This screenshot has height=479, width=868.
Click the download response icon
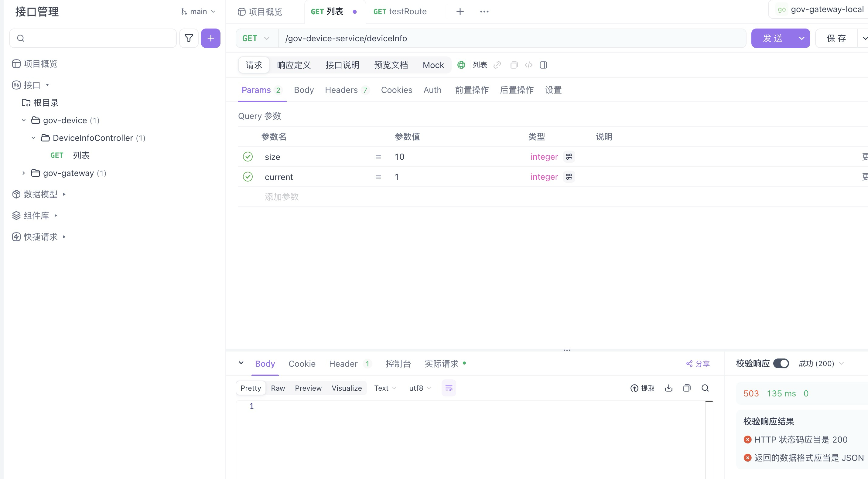coord(668,388)
